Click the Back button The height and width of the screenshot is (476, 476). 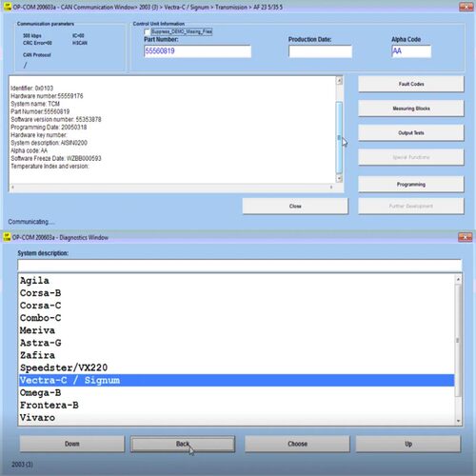183,444
